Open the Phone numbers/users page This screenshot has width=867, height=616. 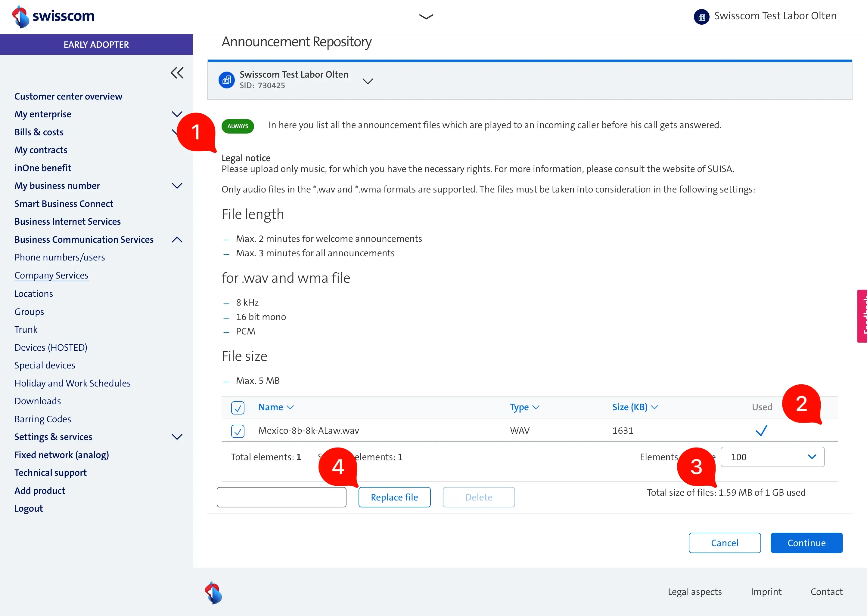60,257
